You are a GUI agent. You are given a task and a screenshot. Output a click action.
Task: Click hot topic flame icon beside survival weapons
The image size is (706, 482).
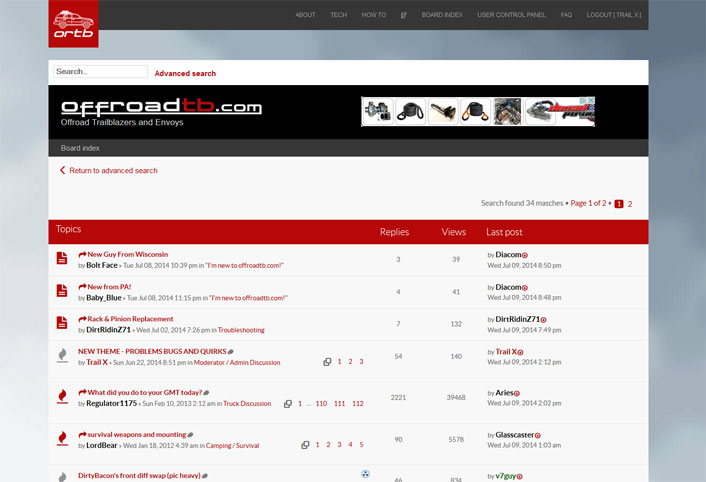(x=62, y=439)
